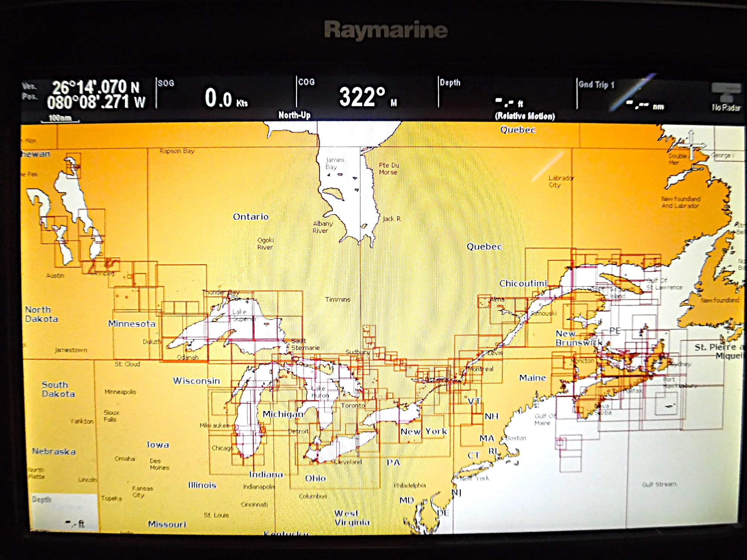The height and width of the screenshot is (560, 747).
Task: Tap the chart cursor crosshair near Double Mer
Action: pos(691,145)
